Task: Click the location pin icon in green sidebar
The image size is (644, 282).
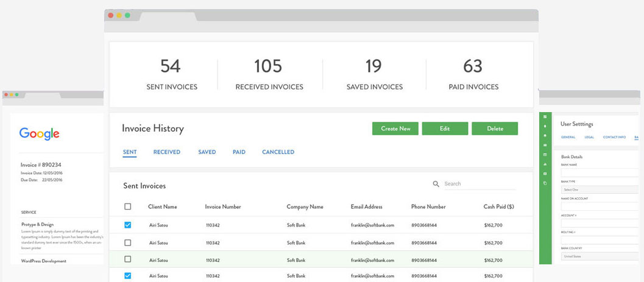Action: click(545, 126)
